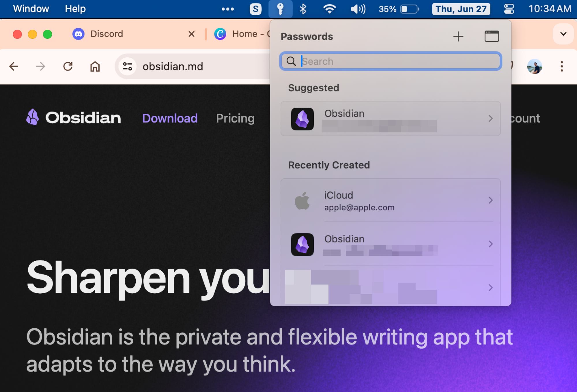Viewport: 577px width, 392px height.
Task: Close the Discord tab
Action: tap(191, 34)
